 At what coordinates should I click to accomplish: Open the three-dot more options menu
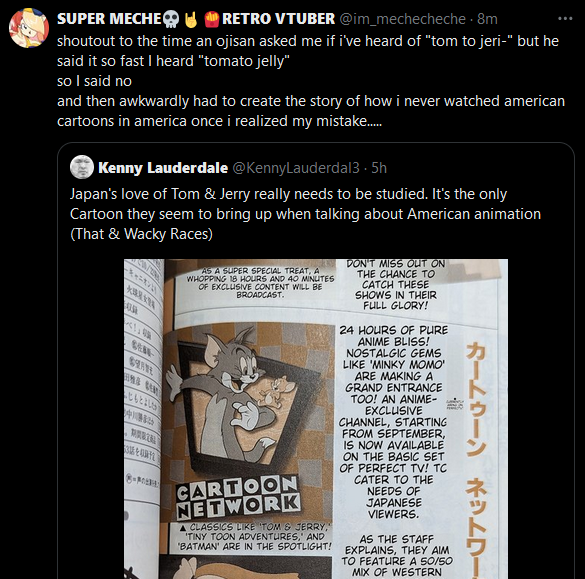(x=565, y=18)
